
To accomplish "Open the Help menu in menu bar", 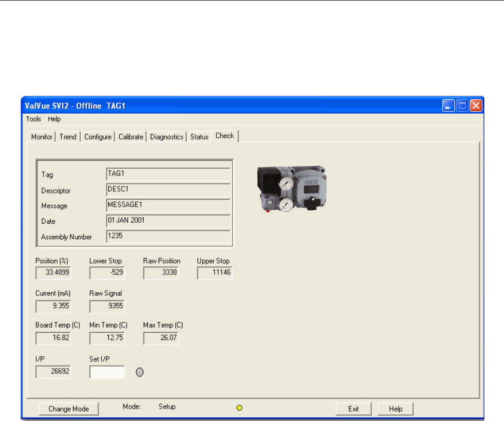I will click(x=54, y=119).
